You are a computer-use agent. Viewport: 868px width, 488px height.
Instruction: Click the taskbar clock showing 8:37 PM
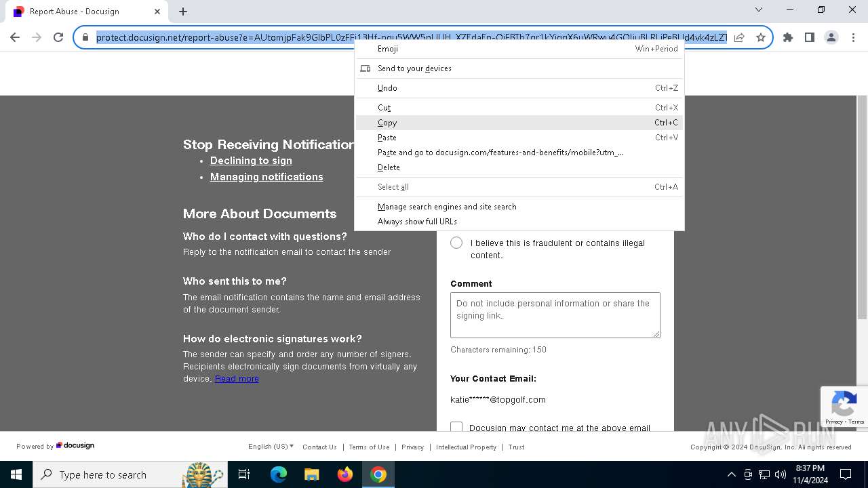[810, 474]
